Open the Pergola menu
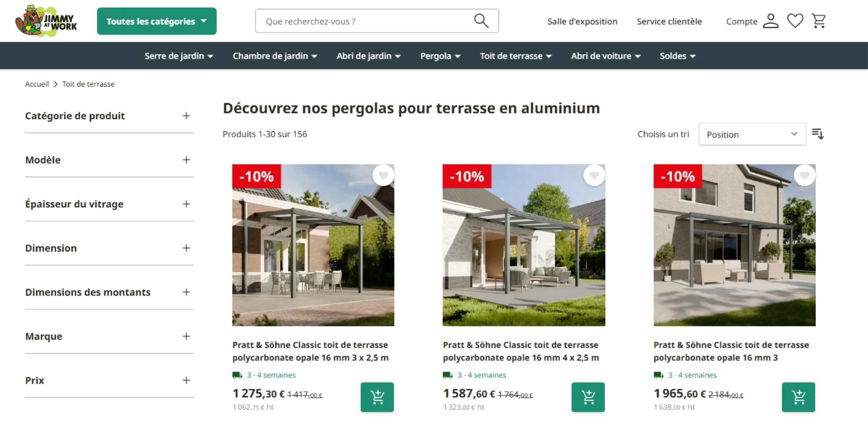The image size is (868, 429). pos(440,56)
